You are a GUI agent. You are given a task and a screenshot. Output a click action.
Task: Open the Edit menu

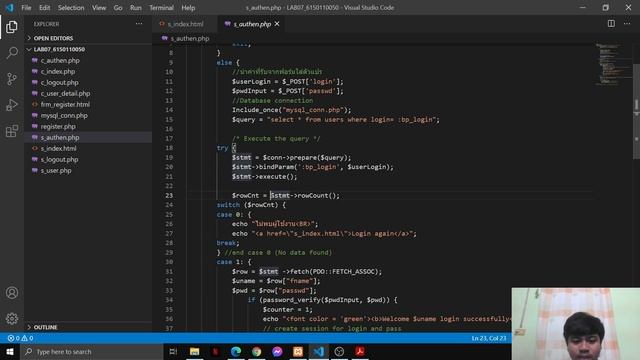[x=44, y=8]
